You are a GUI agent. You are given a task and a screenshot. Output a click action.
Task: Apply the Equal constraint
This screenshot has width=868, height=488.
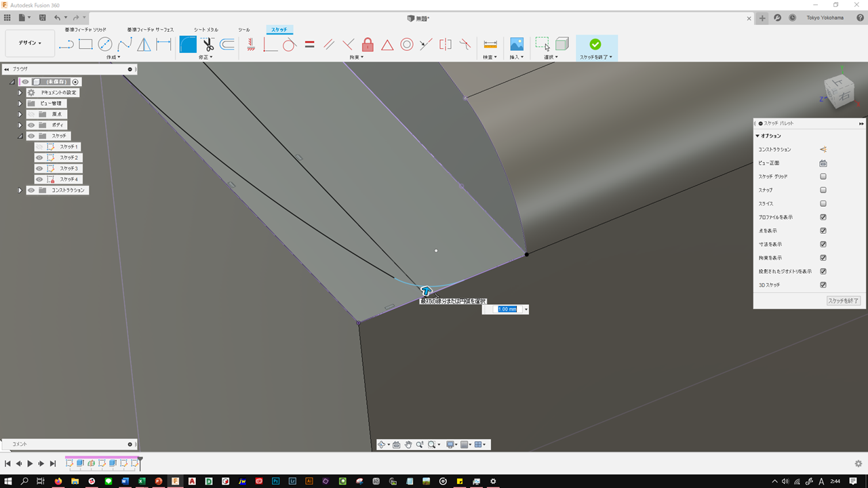point(309,45)
